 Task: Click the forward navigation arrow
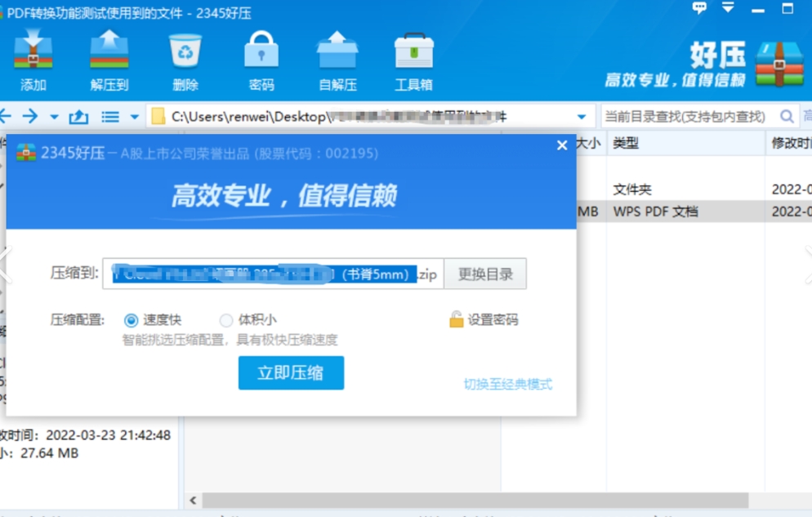pos(29,116)
